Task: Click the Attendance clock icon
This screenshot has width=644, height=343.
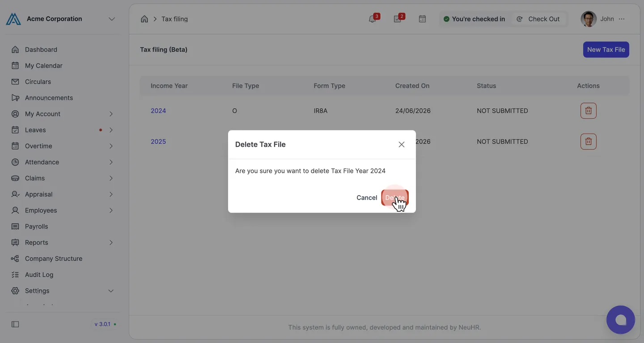Action: (15, 162)
